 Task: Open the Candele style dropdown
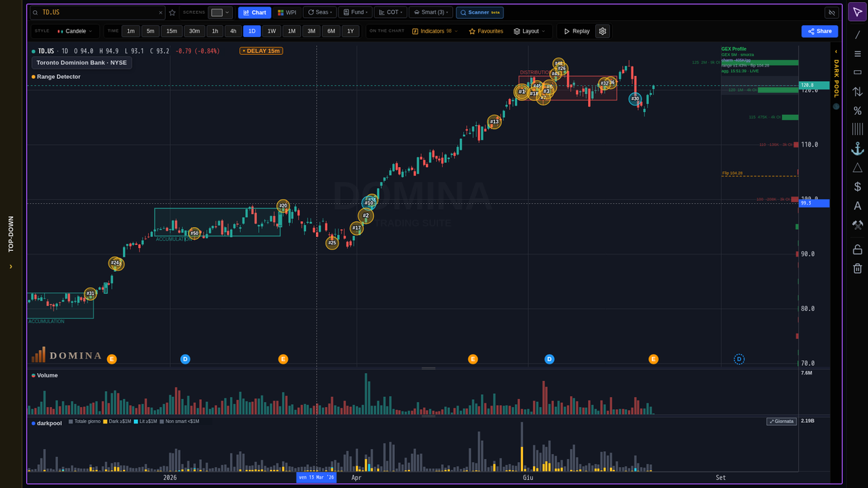(75, 31)
